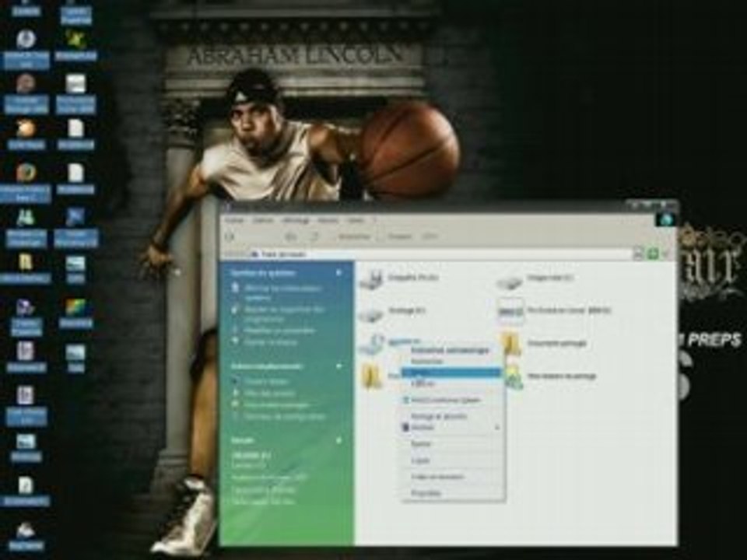The height and width of the screenshot is (560, 747).
Task: Choose the highlighted context menu entry
Action: click(451, 373)
